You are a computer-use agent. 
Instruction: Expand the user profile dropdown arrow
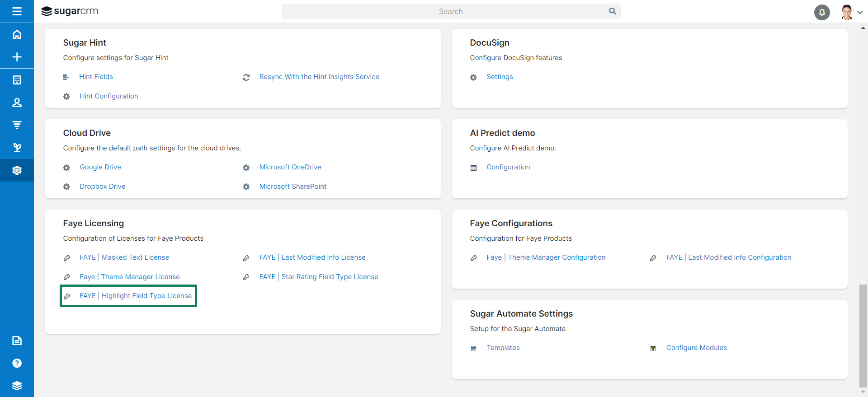860,12
